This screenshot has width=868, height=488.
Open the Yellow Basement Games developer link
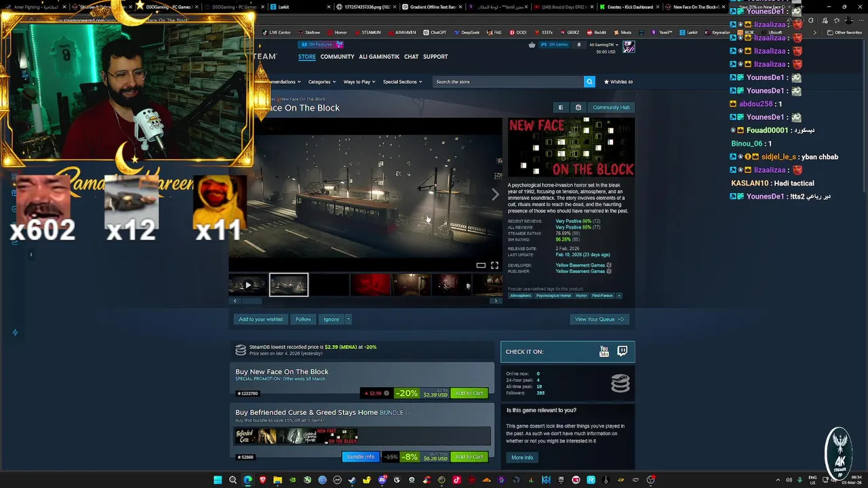coord(580,265)
